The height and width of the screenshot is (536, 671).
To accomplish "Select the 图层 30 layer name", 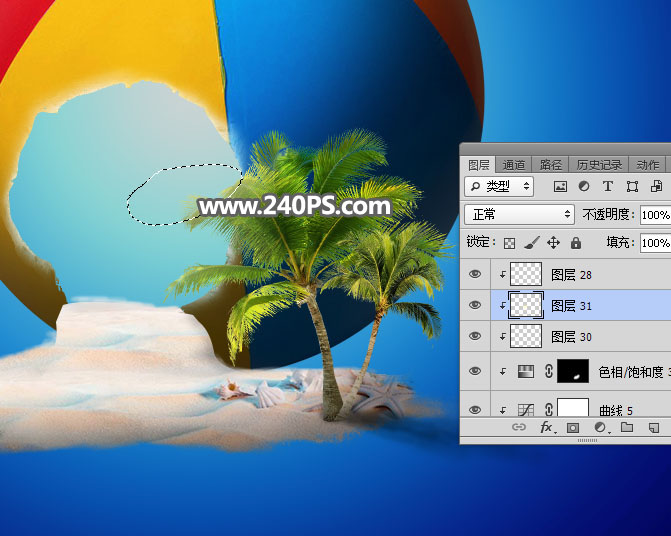I will tap(571, 337).
